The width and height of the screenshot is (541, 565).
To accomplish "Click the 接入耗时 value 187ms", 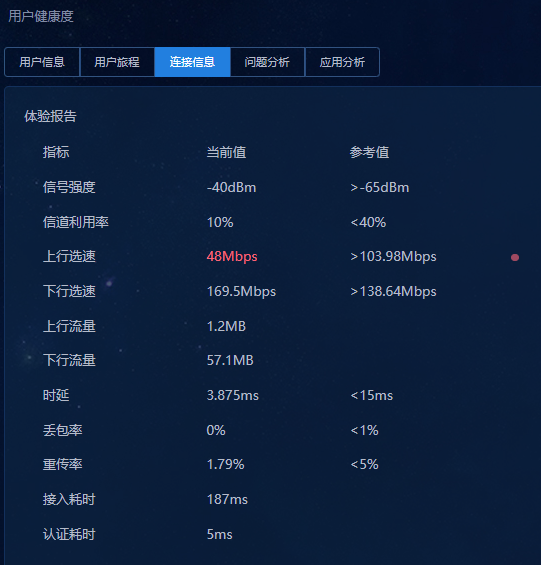I will click(x=227, y=499).
